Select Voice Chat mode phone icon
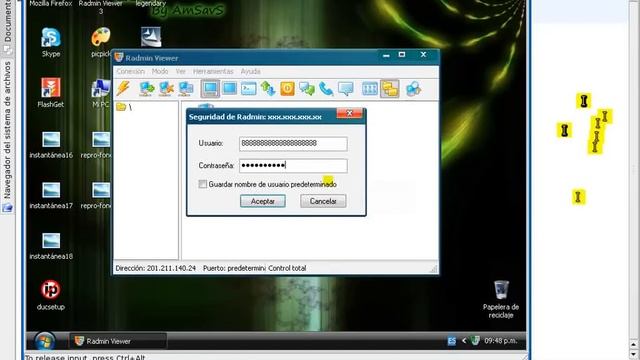 click(326, 89)
